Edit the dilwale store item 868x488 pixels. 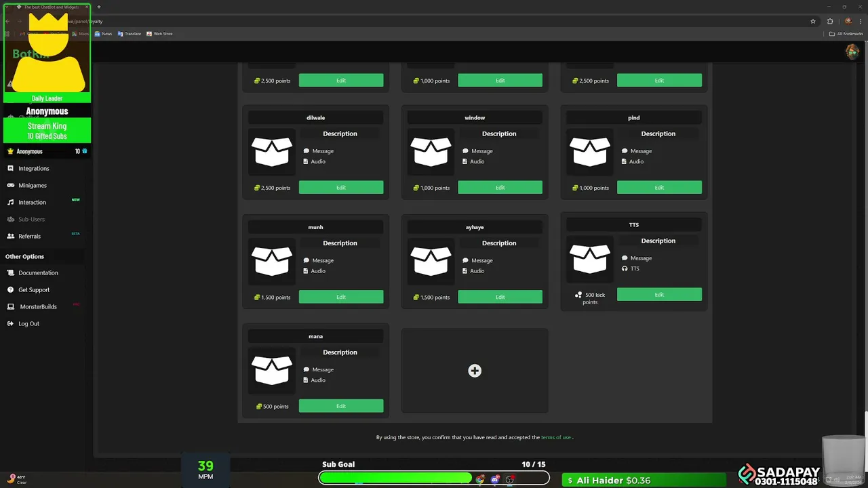pos(341,188)
